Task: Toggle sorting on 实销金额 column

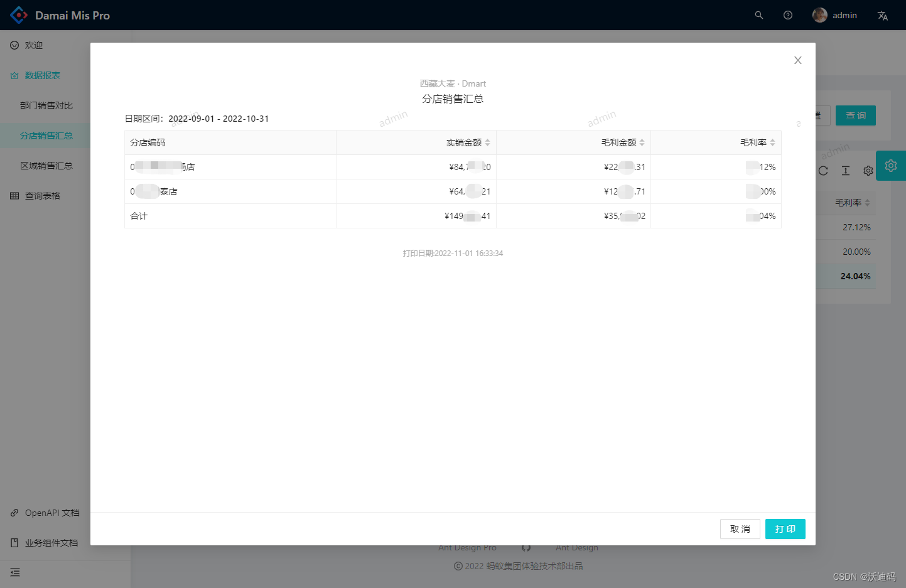Action: coord(488,142)
